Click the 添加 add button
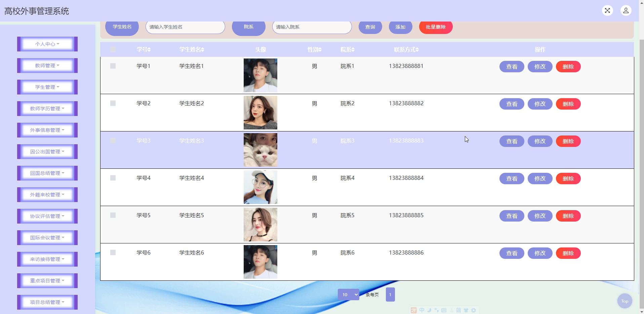Viewport: 644px width, 314px height. pos(400,27)
